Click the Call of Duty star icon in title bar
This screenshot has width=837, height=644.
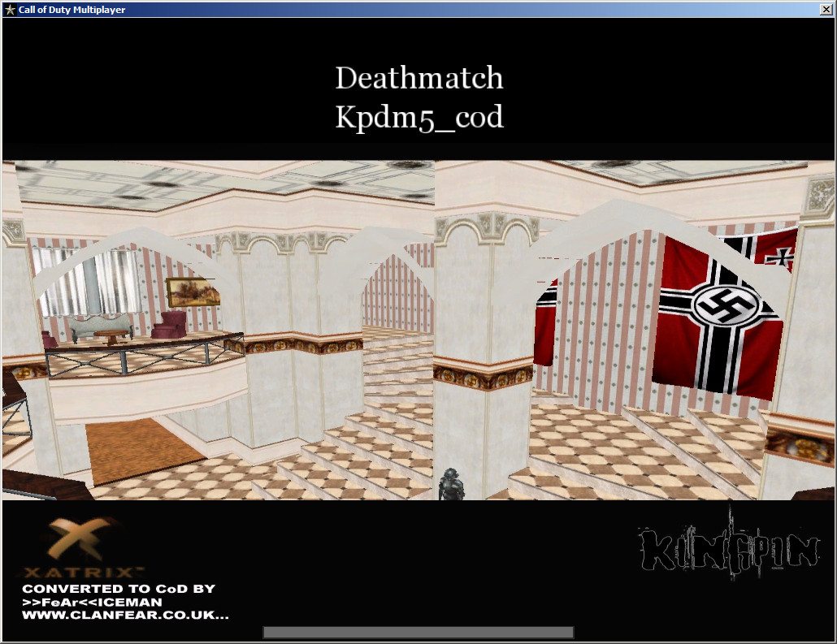point(10,10)
